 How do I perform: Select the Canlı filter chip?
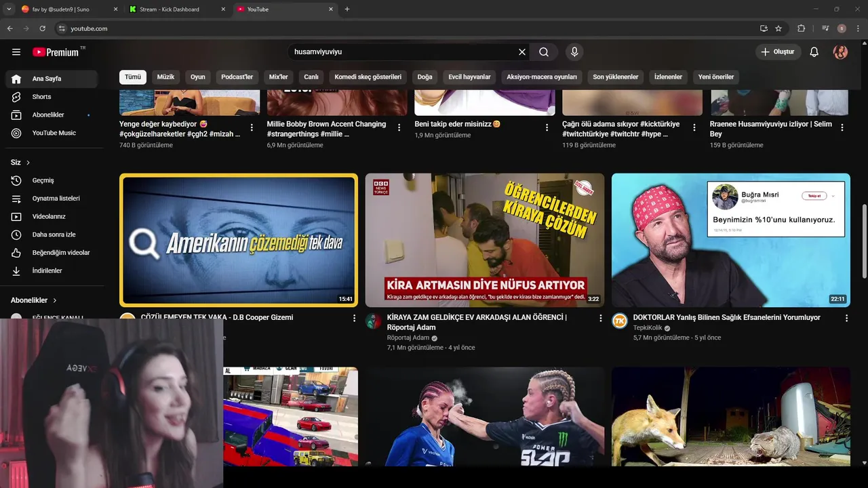(x=311, y=77)
